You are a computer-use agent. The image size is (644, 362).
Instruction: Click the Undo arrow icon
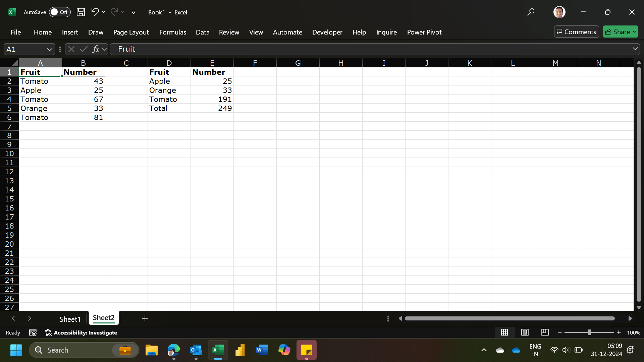95,12
